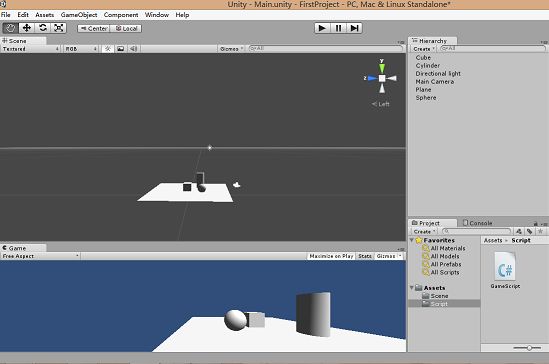Click the green Y axis cone on the gizmo
The height and width of the screenshot is (364, 549).
click(x=382, y=67)
